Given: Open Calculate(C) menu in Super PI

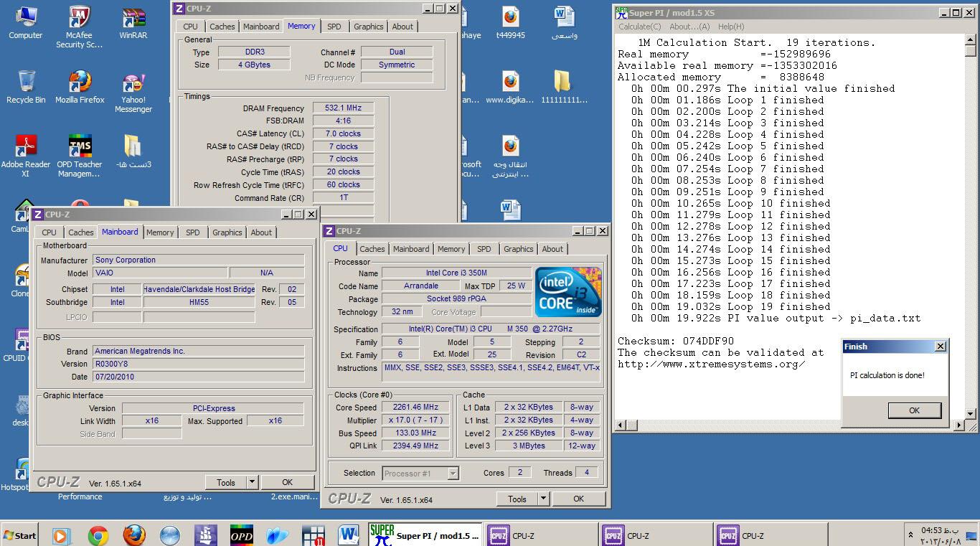Looking at the screenshot, I should [x=640, y=27].
